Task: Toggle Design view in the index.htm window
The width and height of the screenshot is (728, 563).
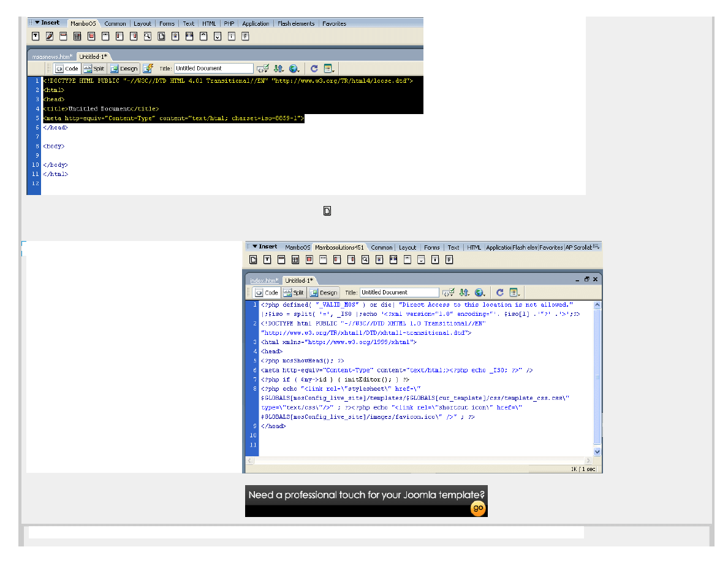Action: click(x=324, y=293)
